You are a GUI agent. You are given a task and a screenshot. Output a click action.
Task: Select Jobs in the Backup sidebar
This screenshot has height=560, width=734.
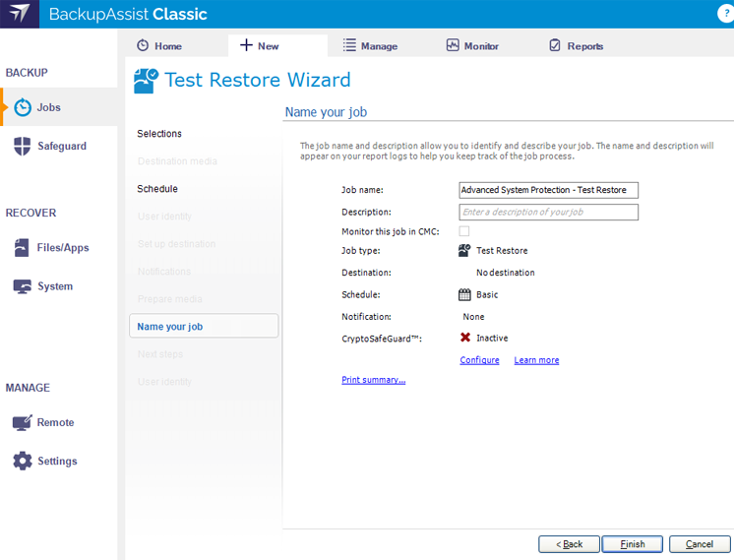click(58, 106)
